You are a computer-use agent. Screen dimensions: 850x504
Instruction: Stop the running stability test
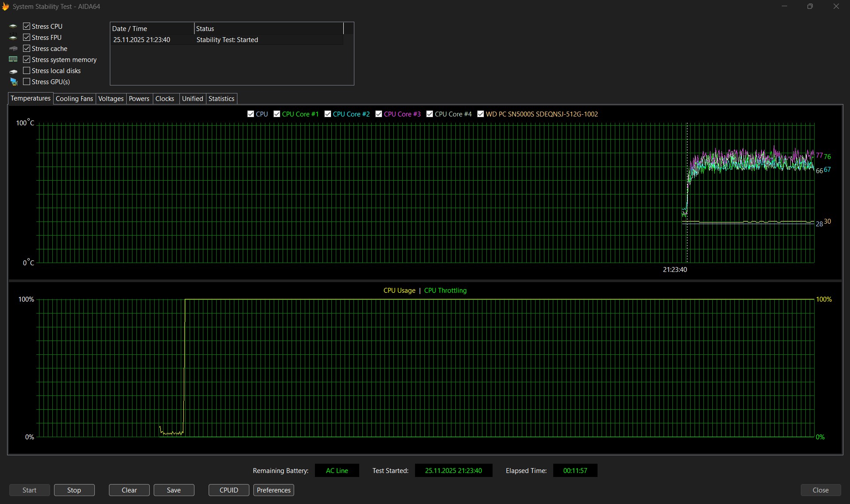pos(74,490)
